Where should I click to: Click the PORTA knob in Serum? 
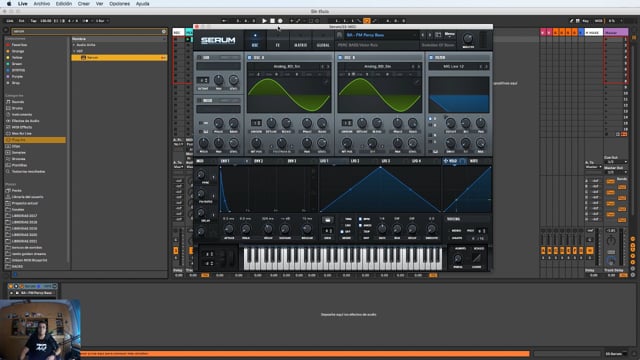[x=458, y=258]
